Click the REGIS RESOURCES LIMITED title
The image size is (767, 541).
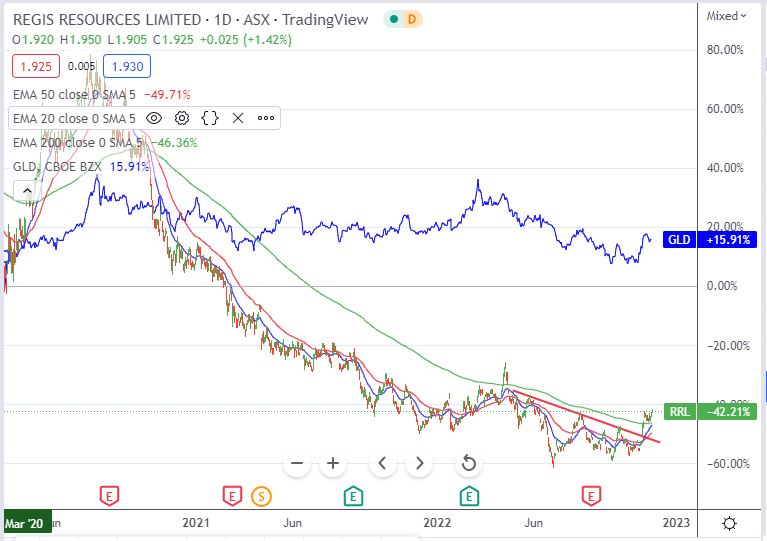click(x=107, y=20)
